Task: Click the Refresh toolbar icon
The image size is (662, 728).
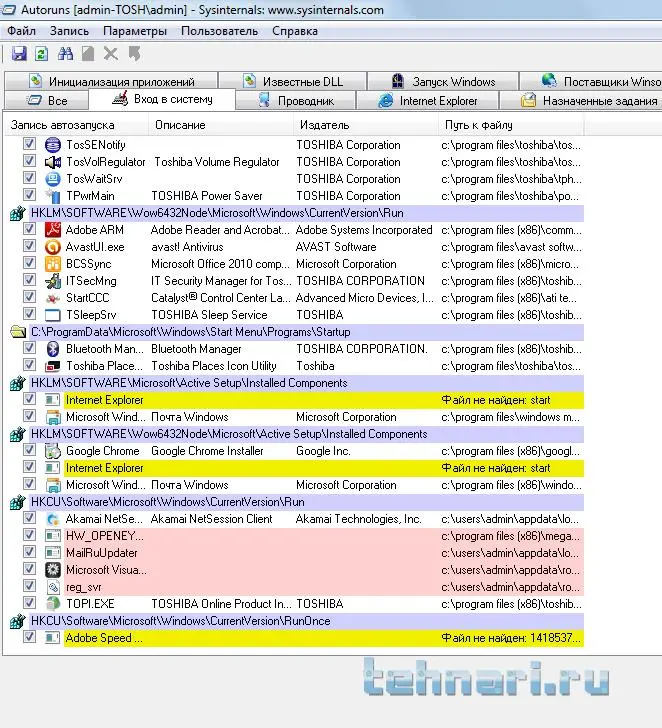Action: tap(41, 54)
